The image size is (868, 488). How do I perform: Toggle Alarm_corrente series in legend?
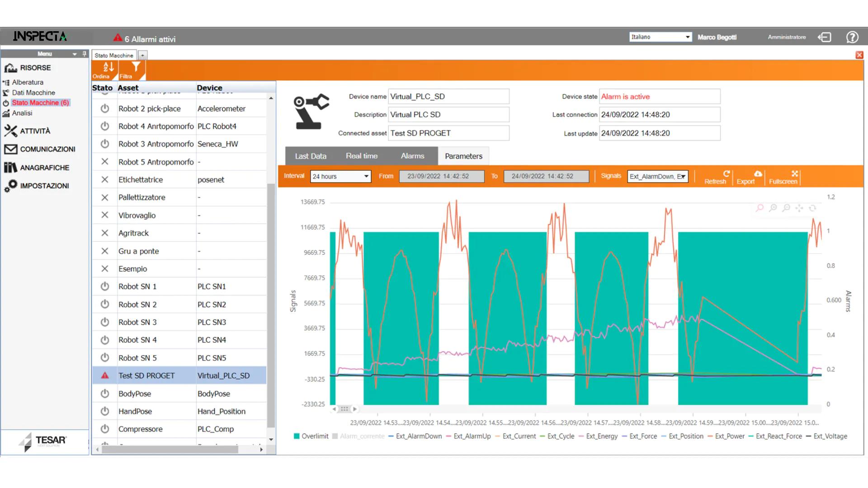[x=358, y=436]
